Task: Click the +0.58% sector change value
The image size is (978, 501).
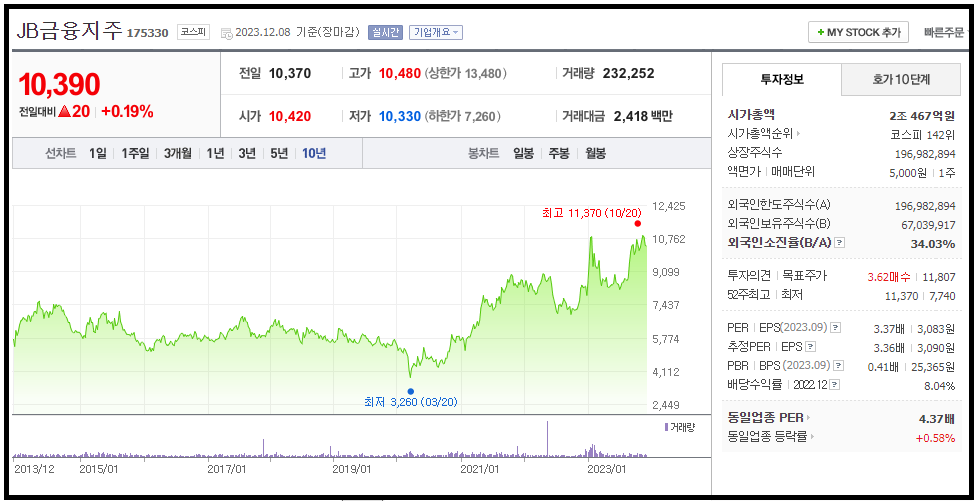Action: point(935,438)
